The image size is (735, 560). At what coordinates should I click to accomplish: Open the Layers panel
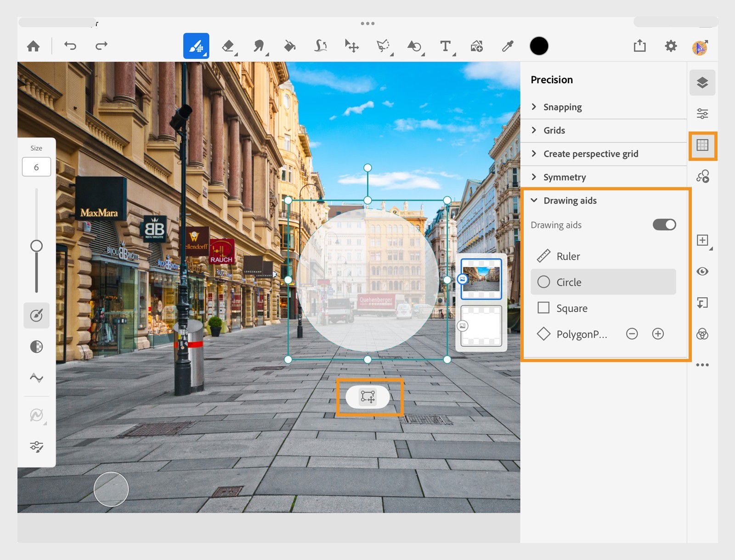[702, 83]
